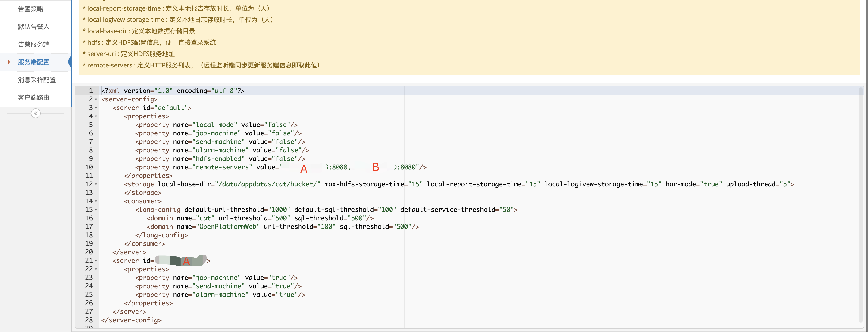Screen dimensions: 868x332
Task: Collapse the sidebar with double-chevron icon
Action: (35, 114)
